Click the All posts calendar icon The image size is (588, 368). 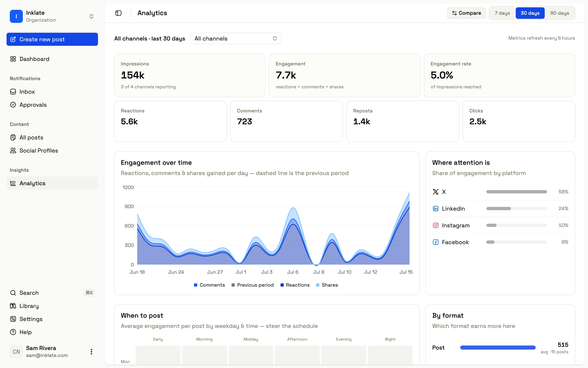[x=13, y=138]
